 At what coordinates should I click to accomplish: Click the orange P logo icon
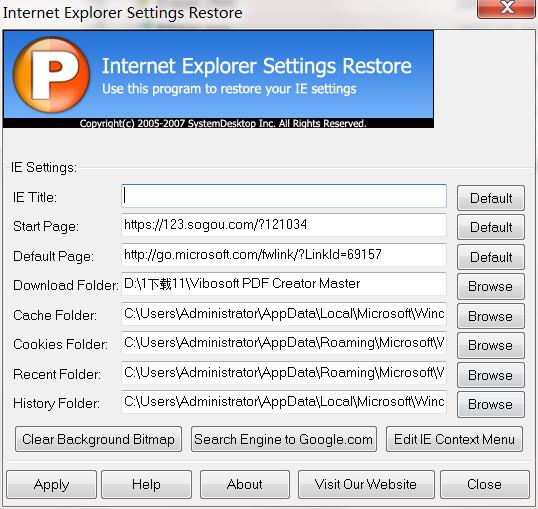click(x=51, y=74)
